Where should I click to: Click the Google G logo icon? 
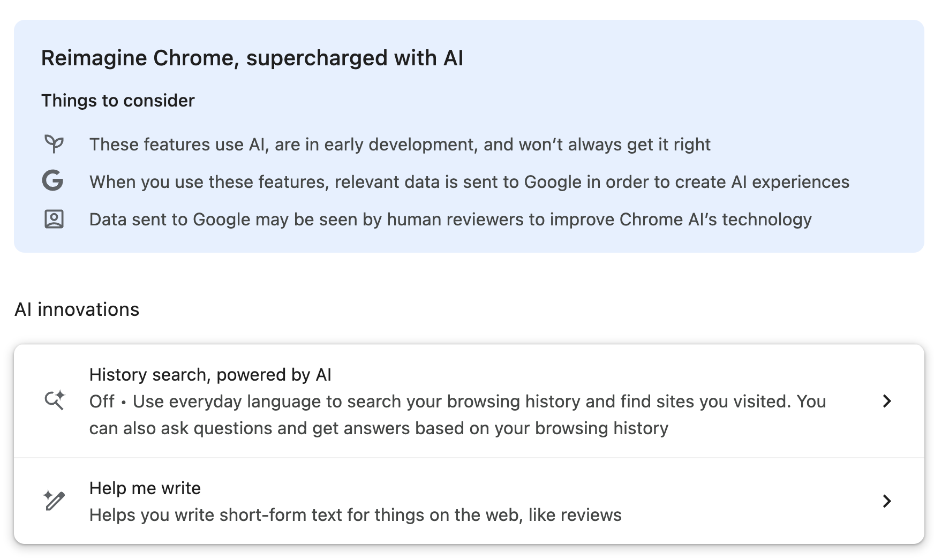coord(53,181)
